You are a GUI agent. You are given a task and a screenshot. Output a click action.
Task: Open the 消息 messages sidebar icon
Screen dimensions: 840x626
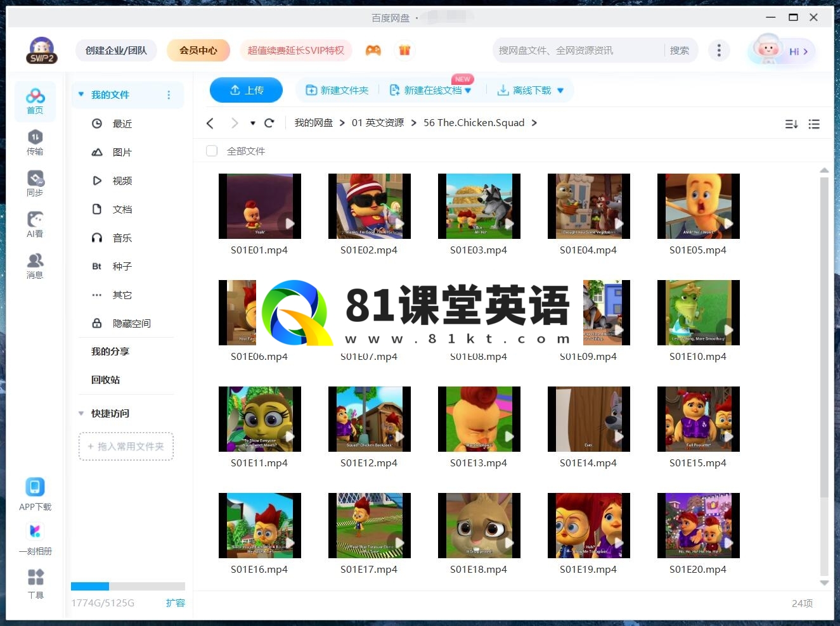coord(35,265)
